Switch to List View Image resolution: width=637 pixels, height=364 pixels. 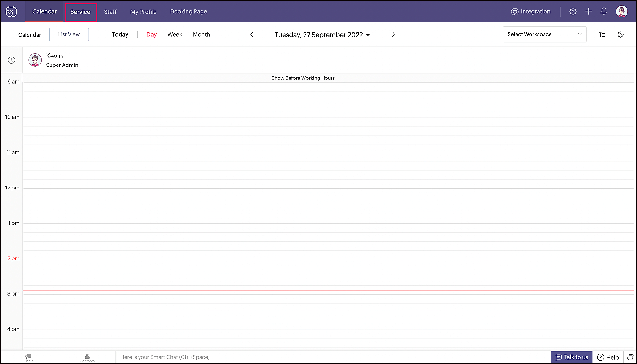tap(69, 34)
